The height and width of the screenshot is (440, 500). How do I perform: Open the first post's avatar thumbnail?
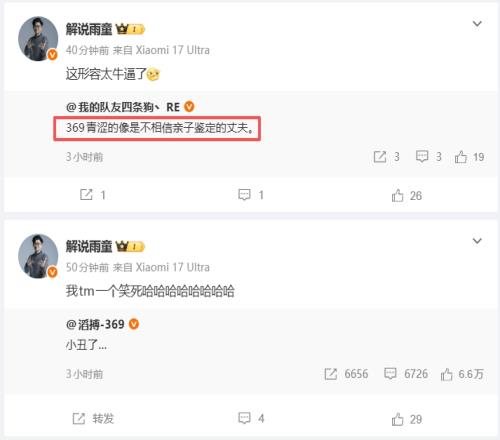pos(38,39)
